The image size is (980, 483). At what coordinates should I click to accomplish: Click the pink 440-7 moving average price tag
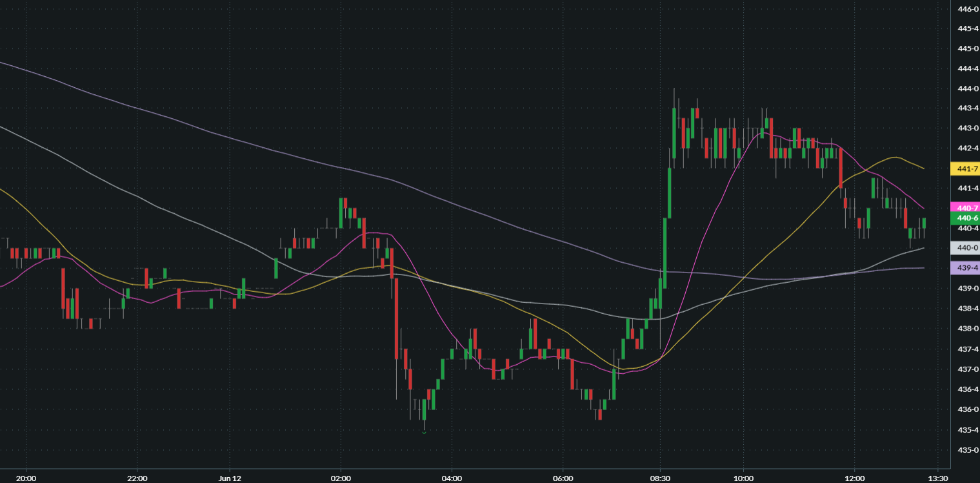pyautogui.click(x=966, y=208)
